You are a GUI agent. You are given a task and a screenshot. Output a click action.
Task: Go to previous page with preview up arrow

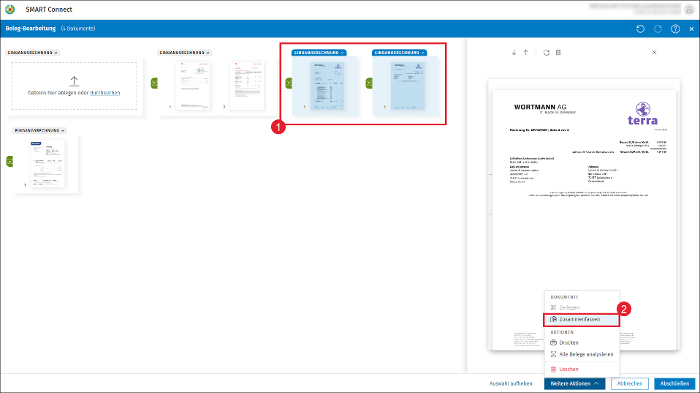click(x=526, y=52)
